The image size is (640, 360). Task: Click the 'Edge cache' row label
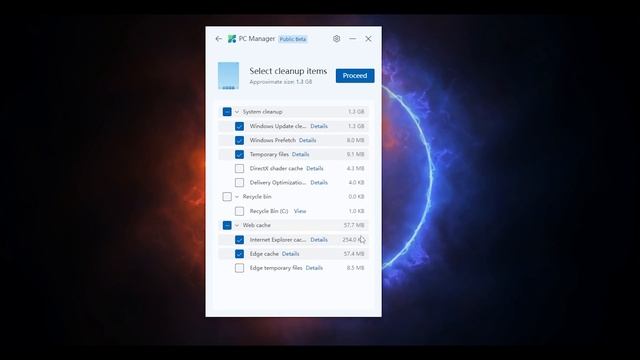[x=264, y=253]
